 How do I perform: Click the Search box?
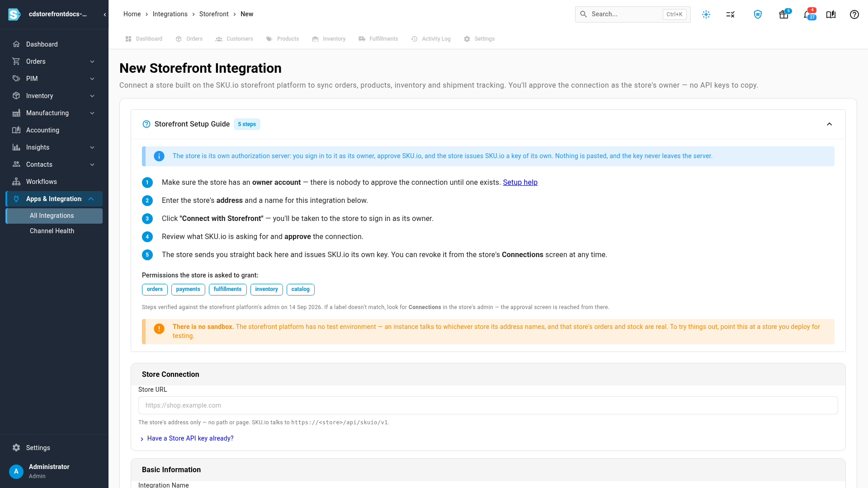pyautogui.click(x=632, y=14)
